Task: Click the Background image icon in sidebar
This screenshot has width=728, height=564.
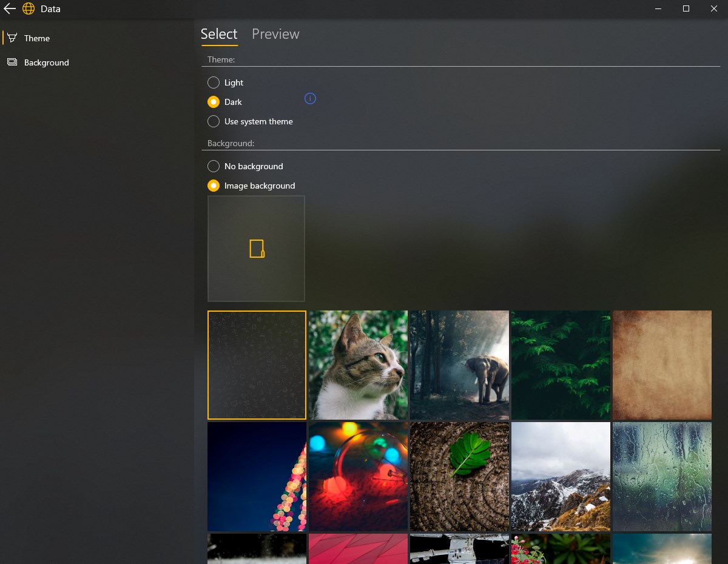Action: 12,62
